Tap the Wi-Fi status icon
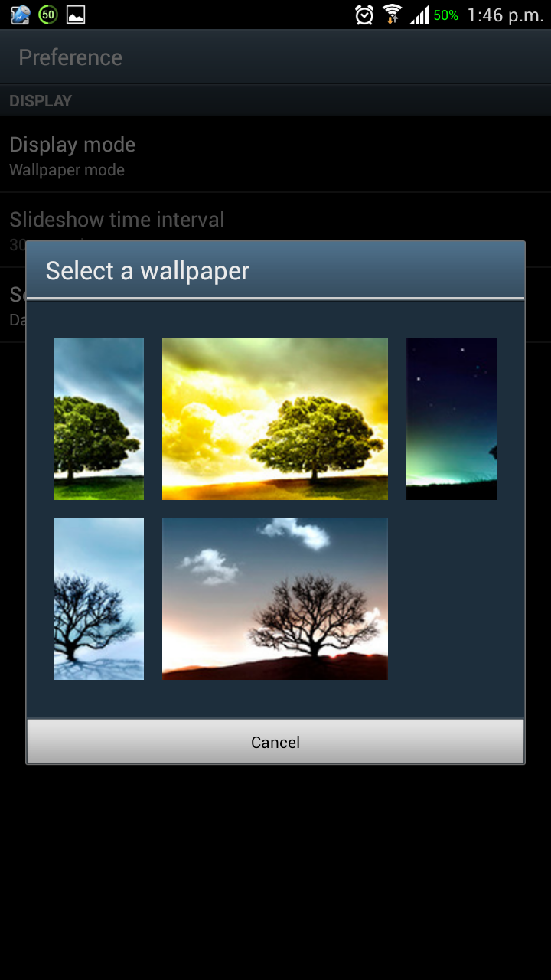This screenshot has height=980, width=551. pyautogui.click(x=393, y=15)
